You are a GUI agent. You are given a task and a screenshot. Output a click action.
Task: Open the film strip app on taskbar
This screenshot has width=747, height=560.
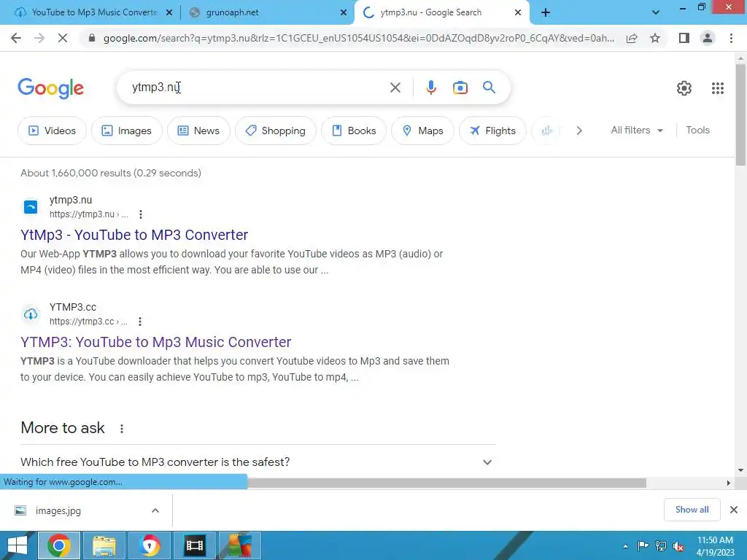(194, 545)
